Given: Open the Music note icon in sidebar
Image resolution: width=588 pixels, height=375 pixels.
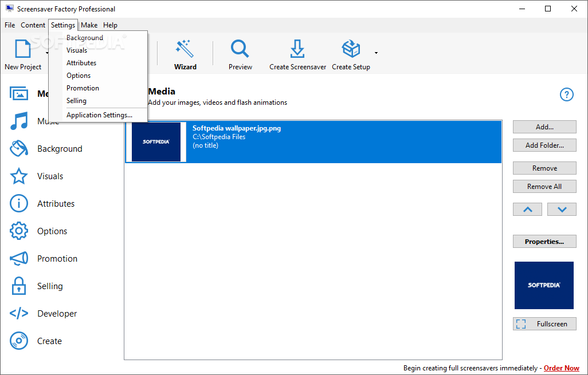Looking at the screenshot, I should tap(19, 121).
